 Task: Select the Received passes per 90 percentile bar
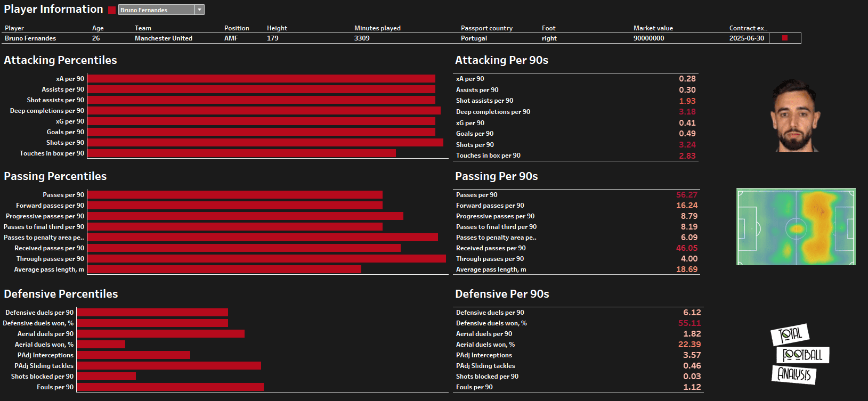(x=244, y=248)
